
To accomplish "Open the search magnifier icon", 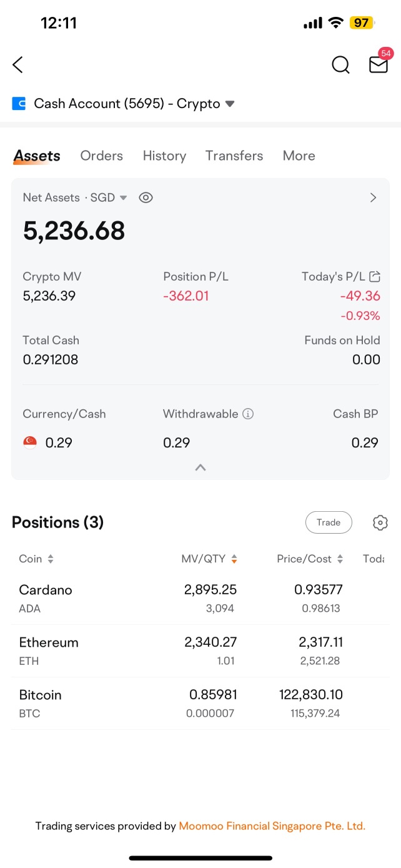I will point(340,64).
